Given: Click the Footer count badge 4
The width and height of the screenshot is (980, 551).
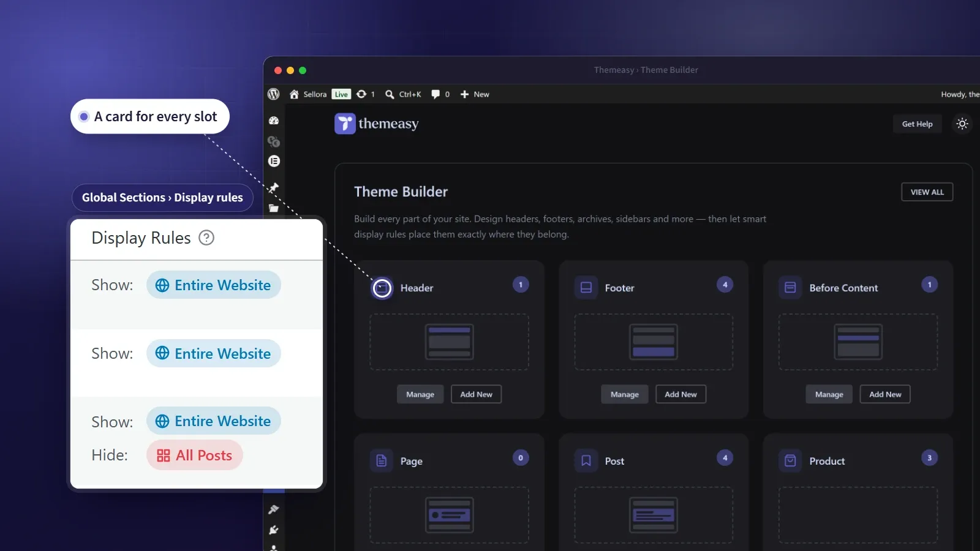Looking at the screenshot, I should pos(725,285).
